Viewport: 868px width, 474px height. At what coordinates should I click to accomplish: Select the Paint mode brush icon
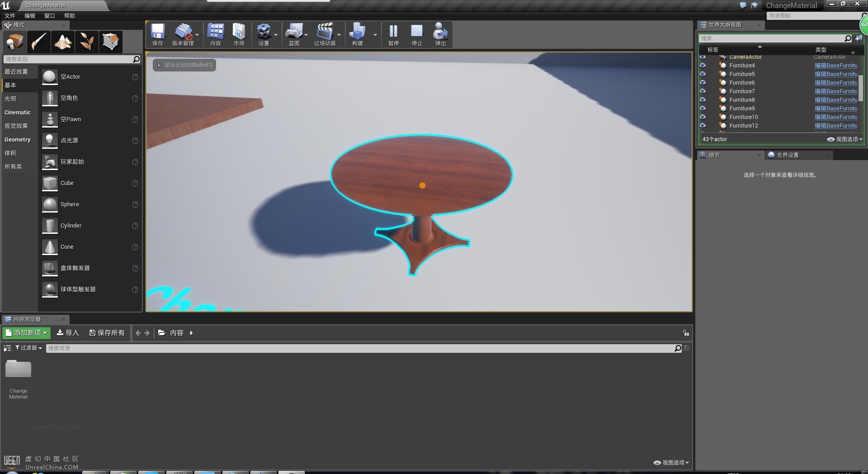click(x=39, y=42)
